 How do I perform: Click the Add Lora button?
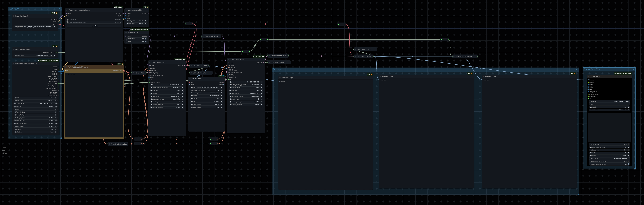click(x=94, y=26)
